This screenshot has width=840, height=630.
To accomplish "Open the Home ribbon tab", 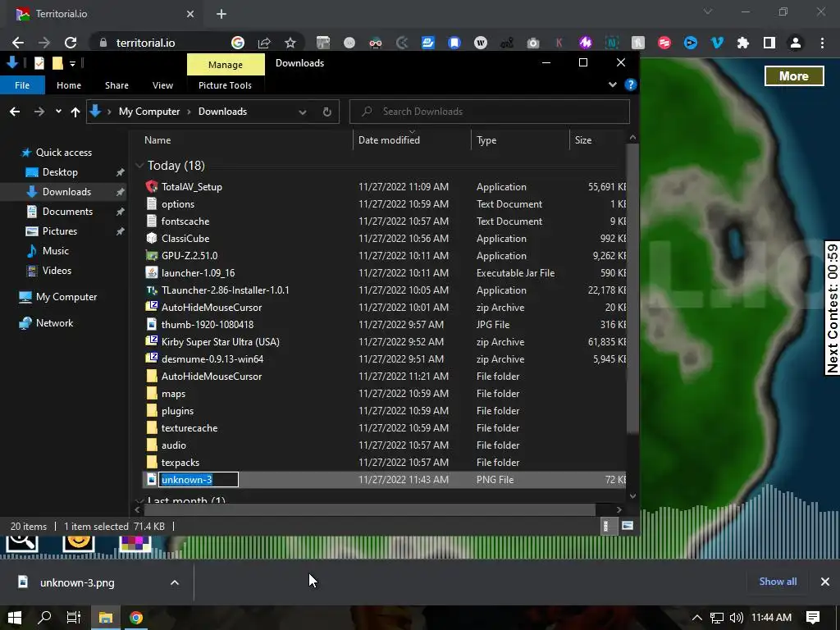I will click(x=69, y=85).
